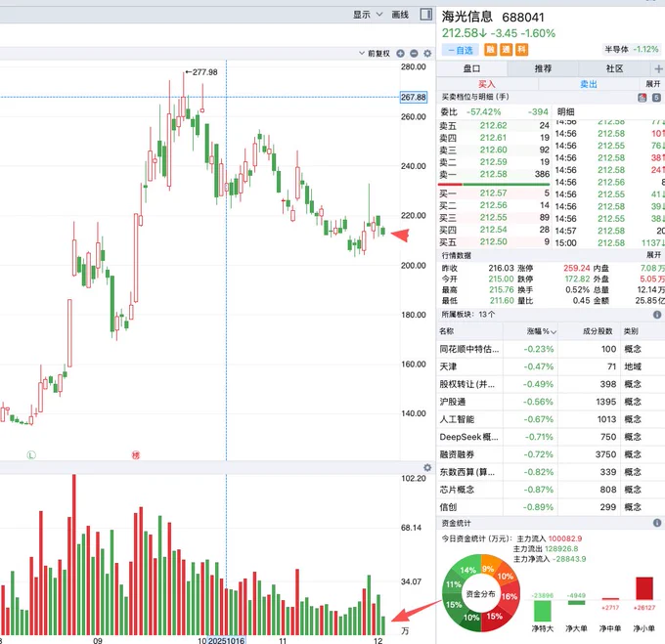Click the 融 margin-trading badge
The height and width of the screenshot is (644, 665).
click(490, 50)
